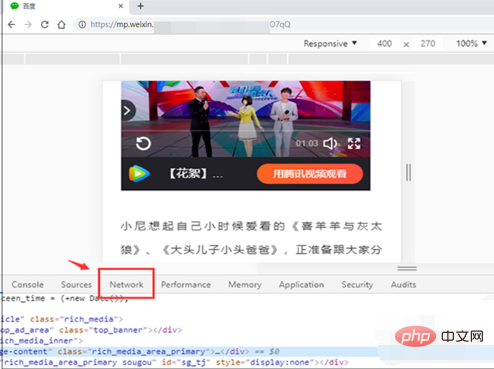Go forward with the browser forward arrow

[28, 25]
